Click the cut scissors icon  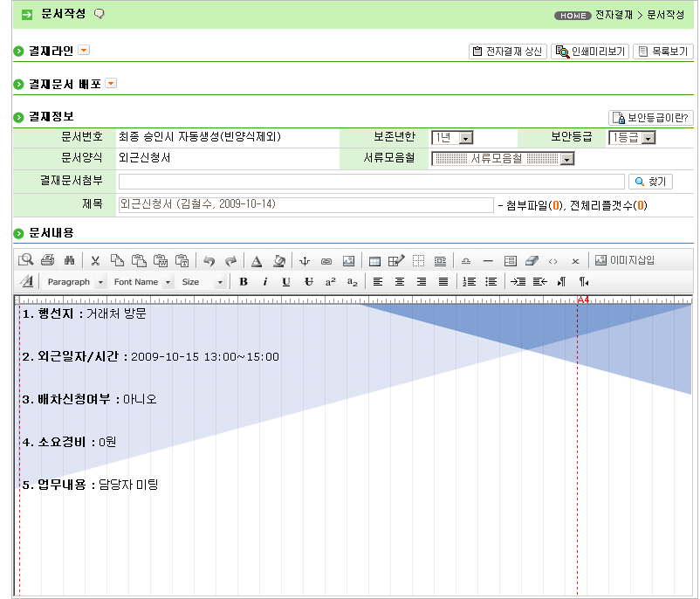[x=95, y=260]
